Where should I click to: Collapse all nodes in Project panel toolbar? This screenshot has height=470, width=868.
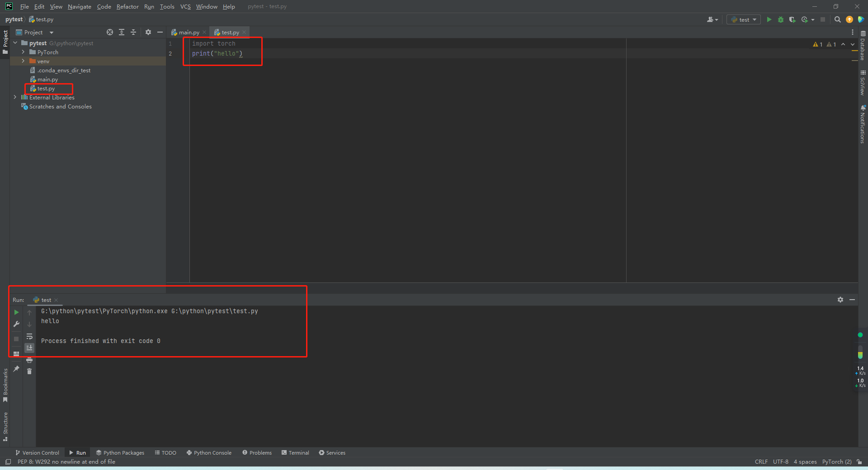[x=133, y=32]
